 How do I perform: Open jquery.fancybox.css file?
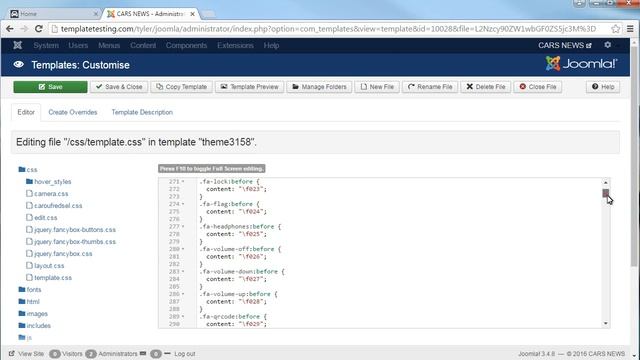pyautogui.click(x=59, y=253)
